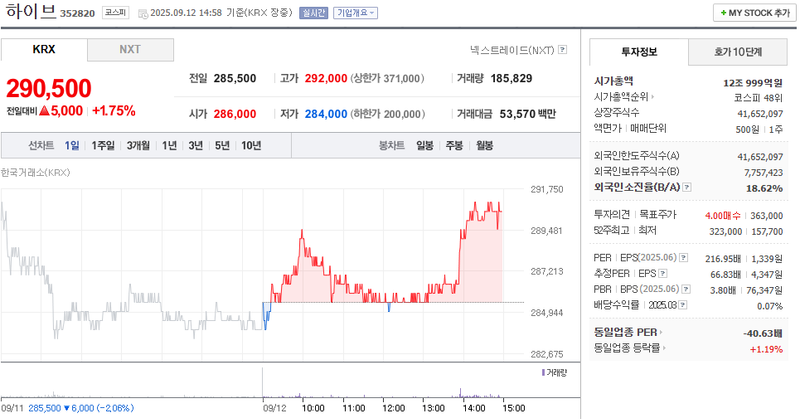Click the 외국인보유주식수 value 7,757,423
The height and width of the screenshot is (419, 800).
tap(763, 172)
